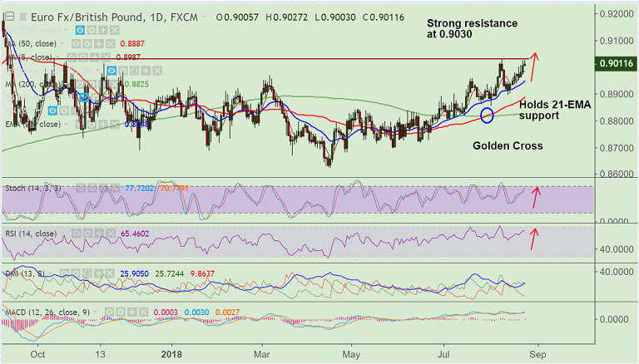Toggle visibility eye of MA (100, close)
Viewport: 639px width, 364px height.
[x=80, y=30]
